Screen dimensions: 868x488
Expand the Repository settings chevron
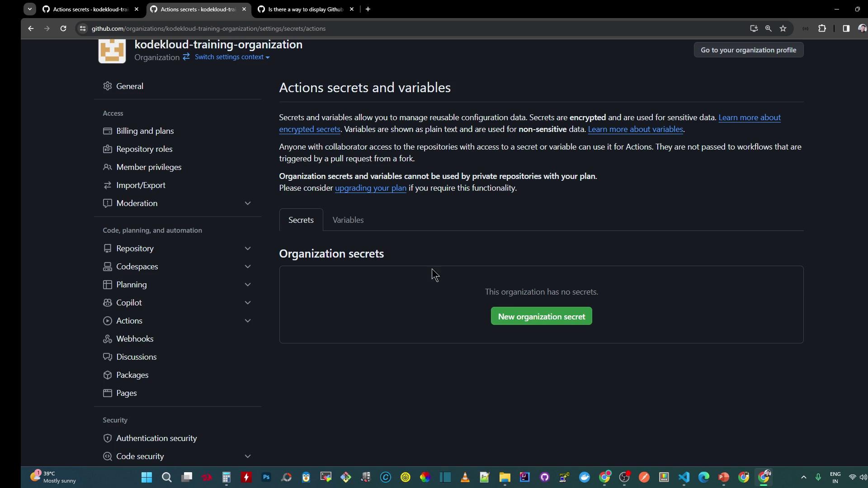tap(247, 249)
